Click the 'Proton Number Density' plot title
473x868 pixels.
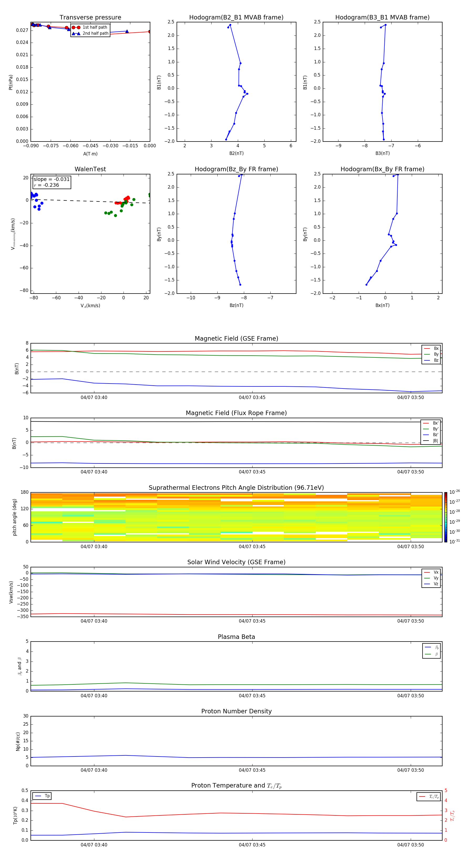click(x=236, y=711)
